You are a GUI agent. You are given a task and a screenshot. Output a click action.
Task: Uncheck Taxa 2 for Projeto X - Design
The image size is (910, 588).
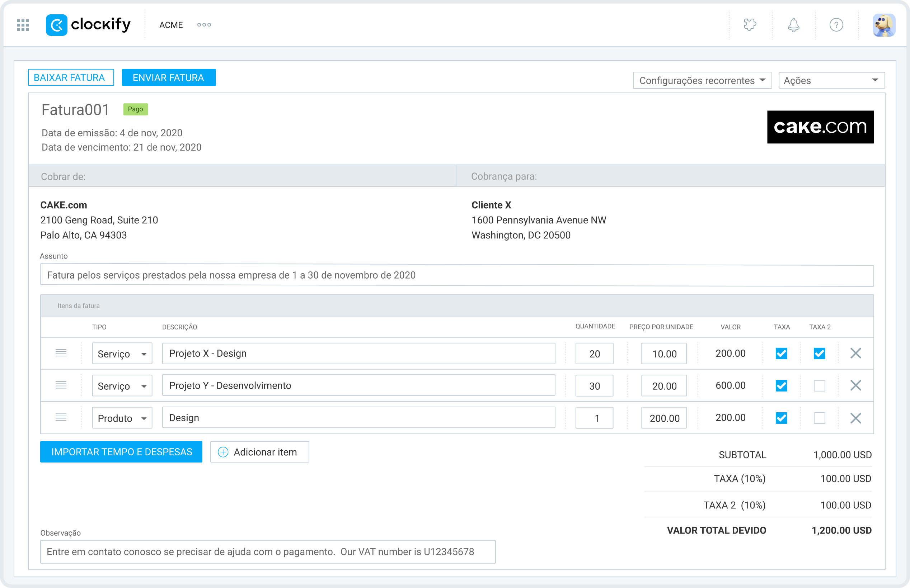[x=820, y=354]
